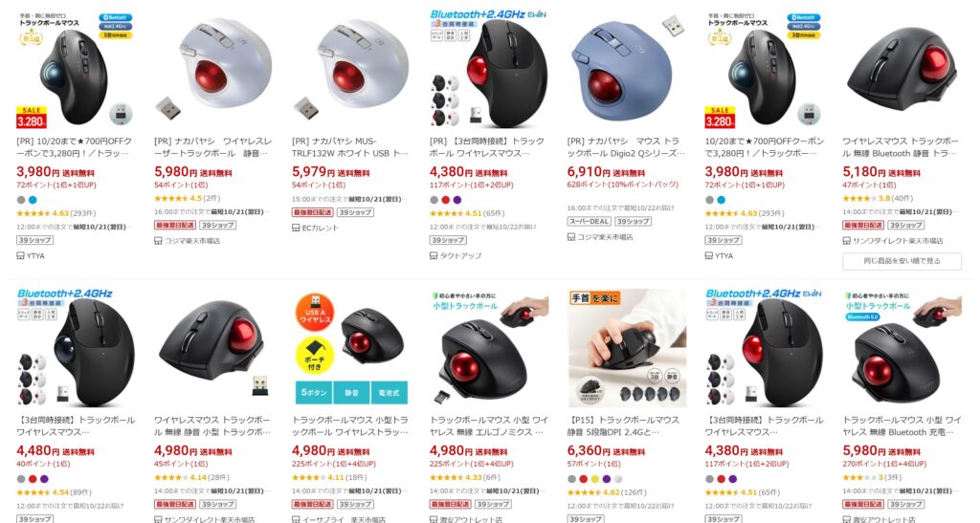
Task: Click the スーパーDEAL badge
Action: (589, 222)
